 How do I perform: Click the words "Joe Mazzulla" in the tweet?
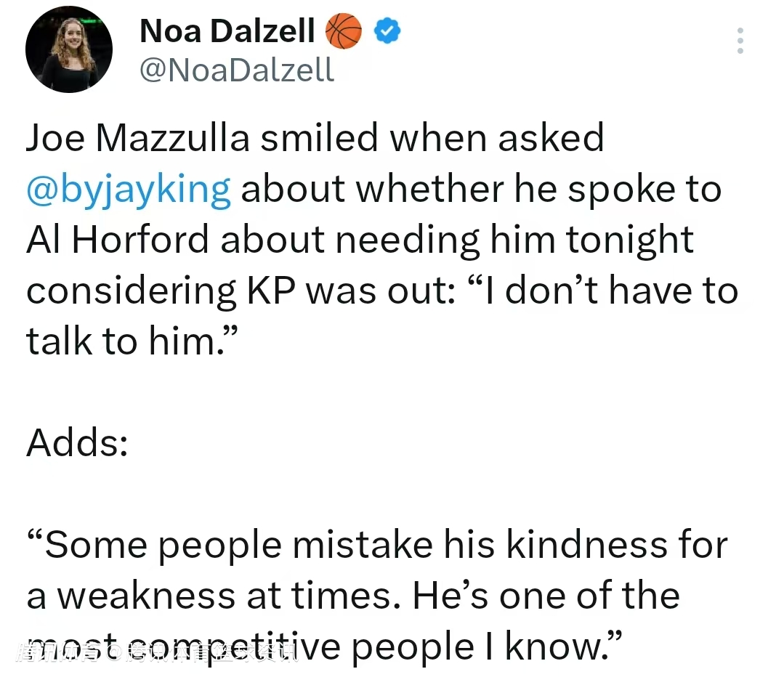[x=137, y=138]
